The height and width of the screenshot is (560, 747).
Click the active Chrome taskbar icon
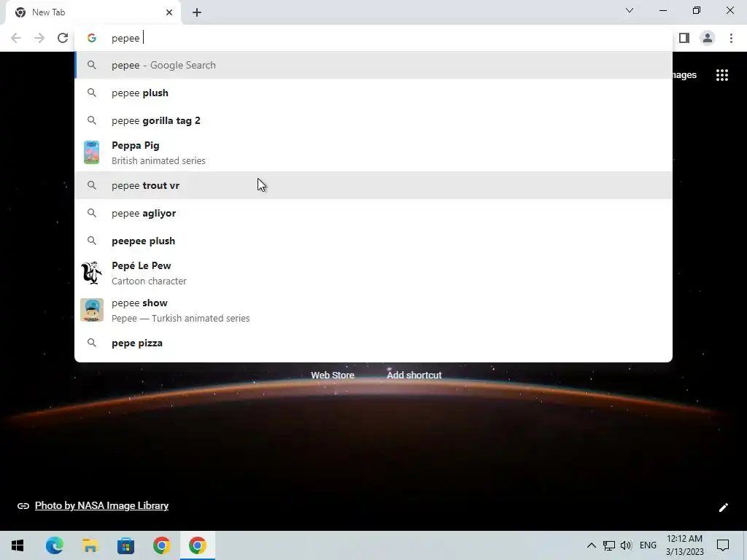pyautogui.click(x=197, y=545)
